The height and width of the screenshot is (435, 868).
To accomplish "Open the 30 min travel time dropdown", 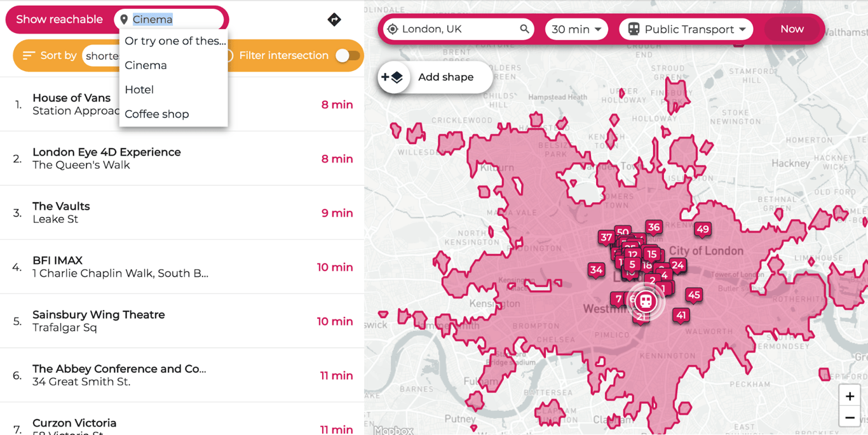I will [576, 29].
